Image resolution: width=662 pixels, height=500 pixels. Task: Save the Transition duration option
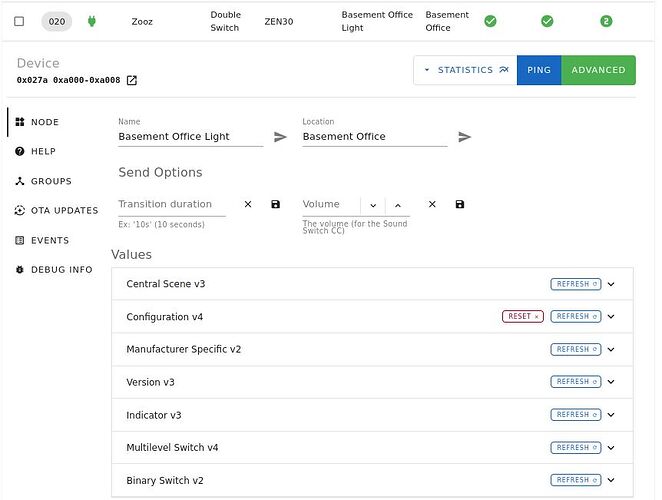pyautogui.click(x=276, y=205)
